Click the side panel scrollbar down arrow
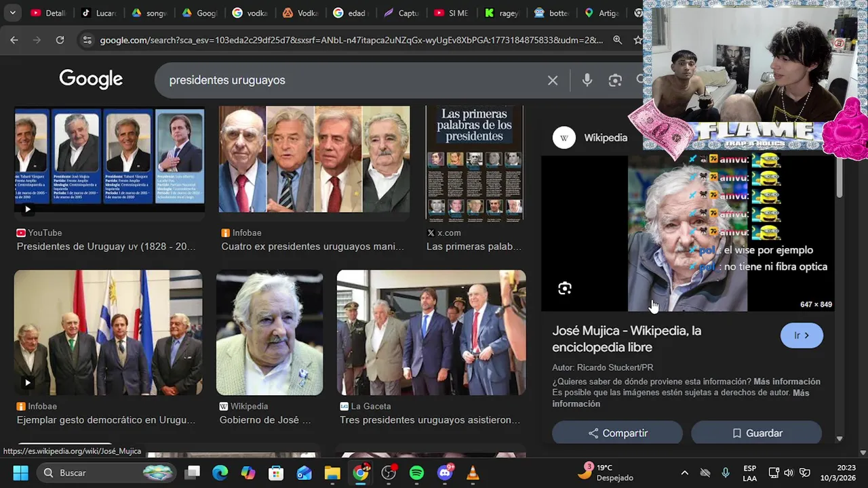 839,439
